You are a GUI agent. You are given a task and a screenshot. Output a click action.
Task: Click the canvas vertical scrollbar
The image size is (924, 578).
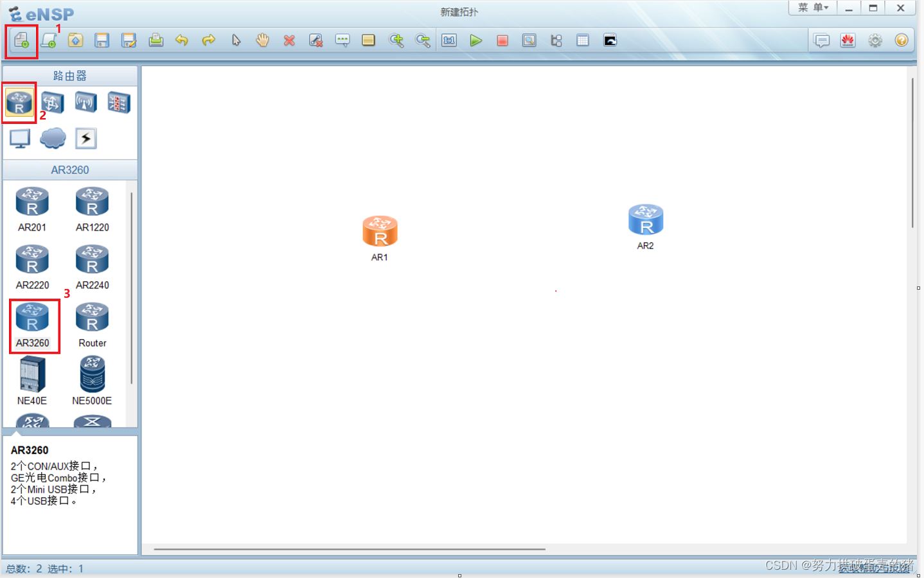tap(912, 153)
